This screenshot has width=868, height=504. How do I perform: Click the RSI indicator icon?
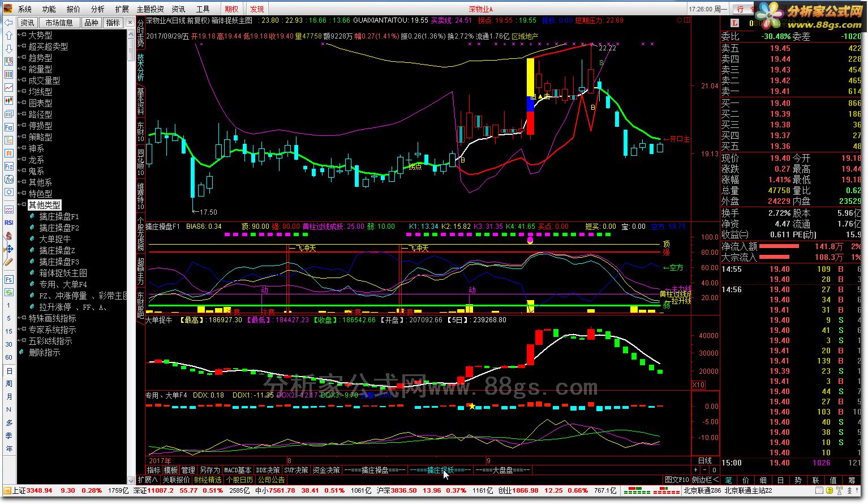pyautogui.click(x=8, y=223)
